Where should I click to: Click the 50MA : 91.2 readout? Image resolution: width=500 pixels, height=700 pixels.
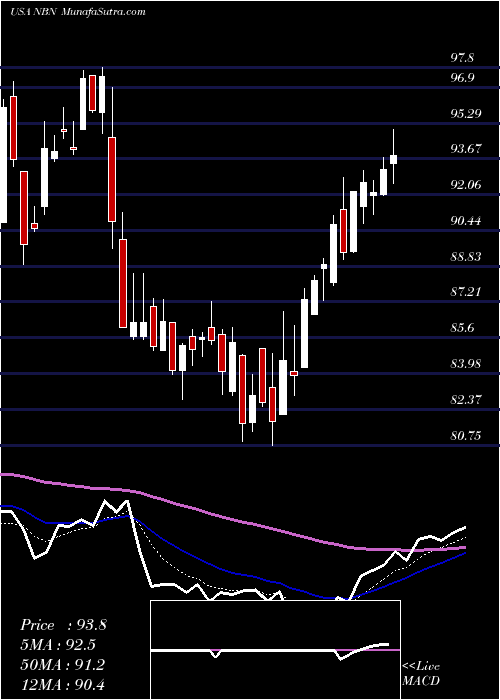tap(62, 665)
